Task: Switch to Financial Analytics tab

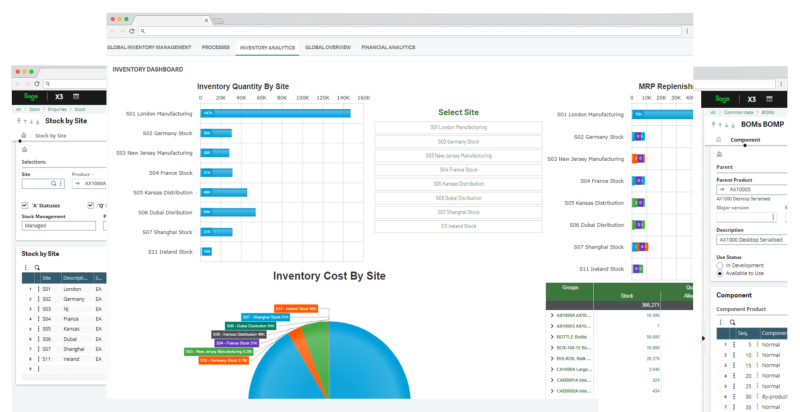Action: pyautogui.click(x=388, y=47)
